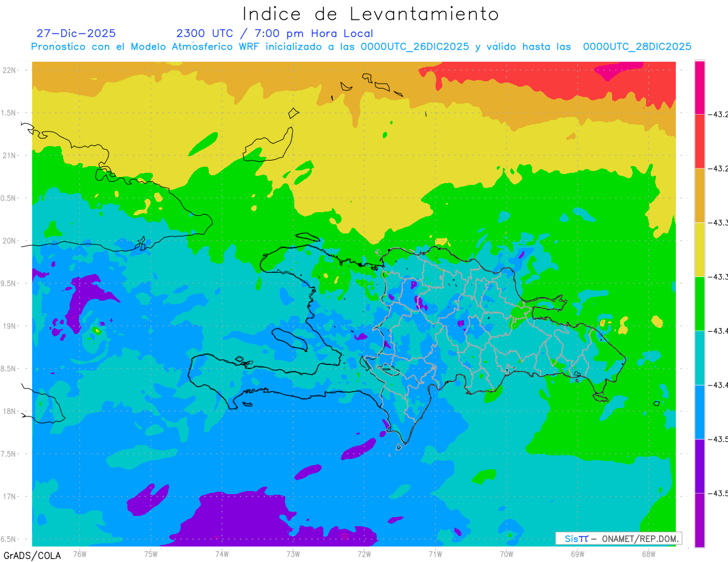
Task: Click the '71W' longitude label
Action: (x=435, y=554)
